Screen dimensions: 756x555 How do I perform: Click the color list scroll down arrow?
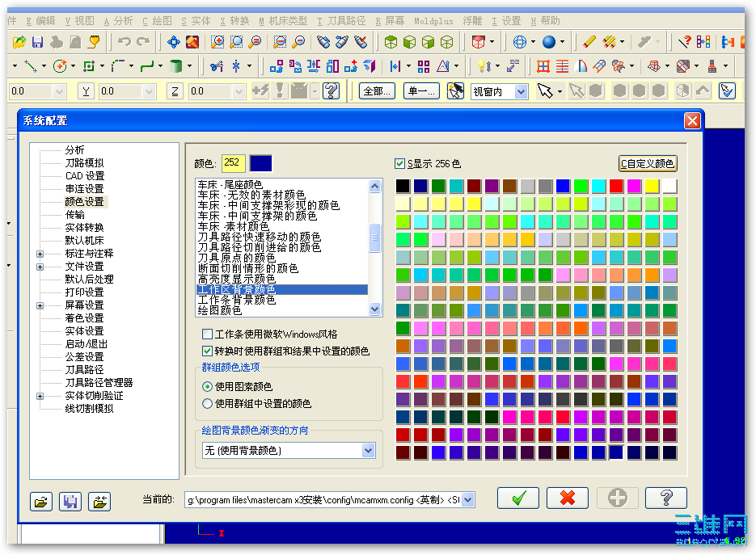pyautogui.click(x=374, y=309)
